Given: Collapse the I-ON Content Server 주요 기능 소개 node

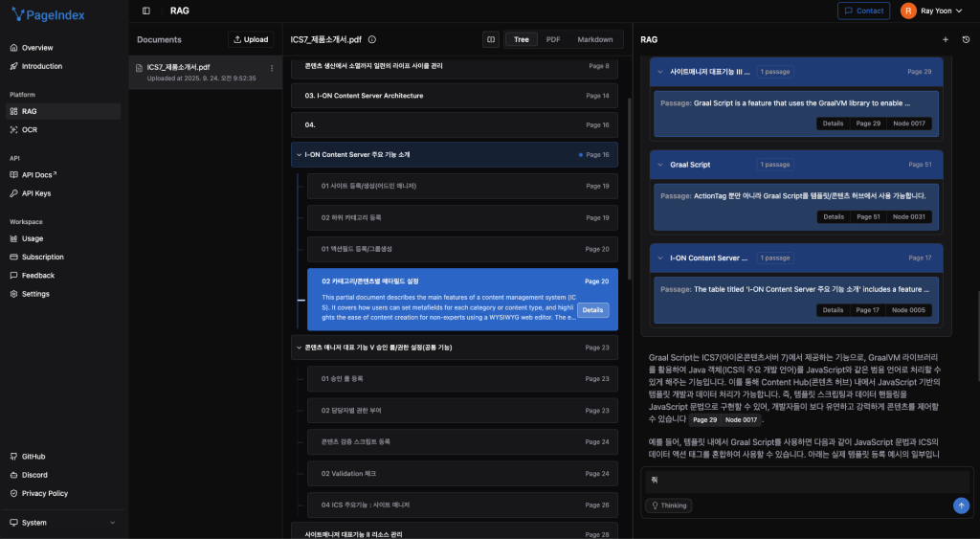Looking at the screenshot, I should click(299, 154).
